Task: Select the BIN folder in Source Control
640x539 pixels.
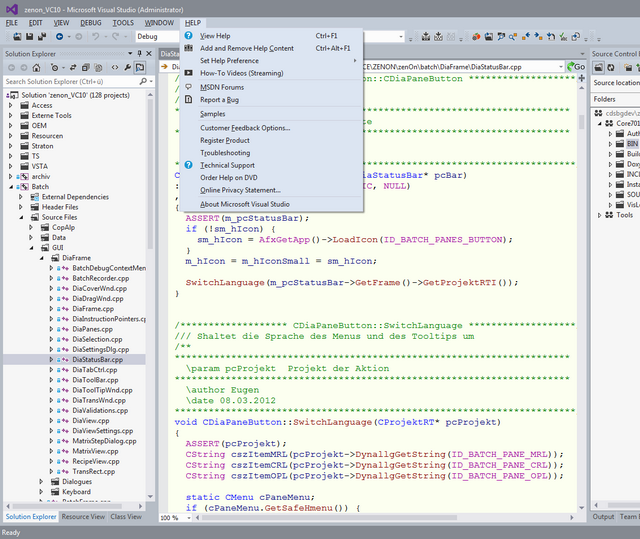Action: 632,144
